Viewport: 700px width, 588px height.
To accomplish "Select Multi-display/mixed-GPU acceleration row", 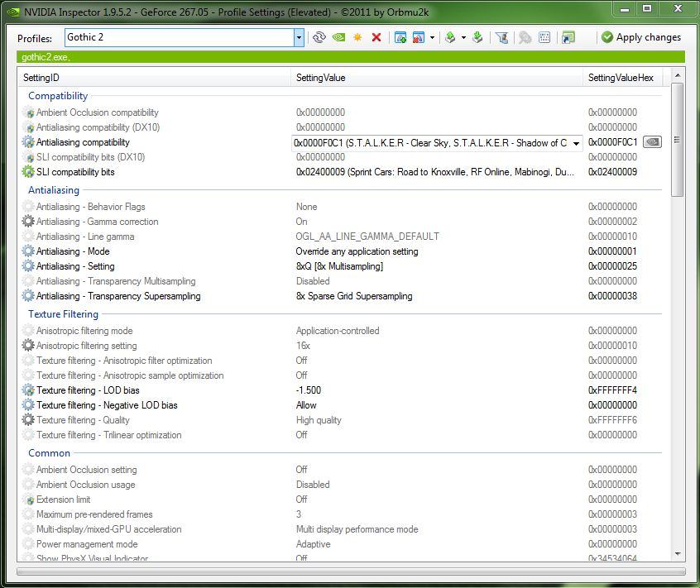I will [x=342, y=529].
